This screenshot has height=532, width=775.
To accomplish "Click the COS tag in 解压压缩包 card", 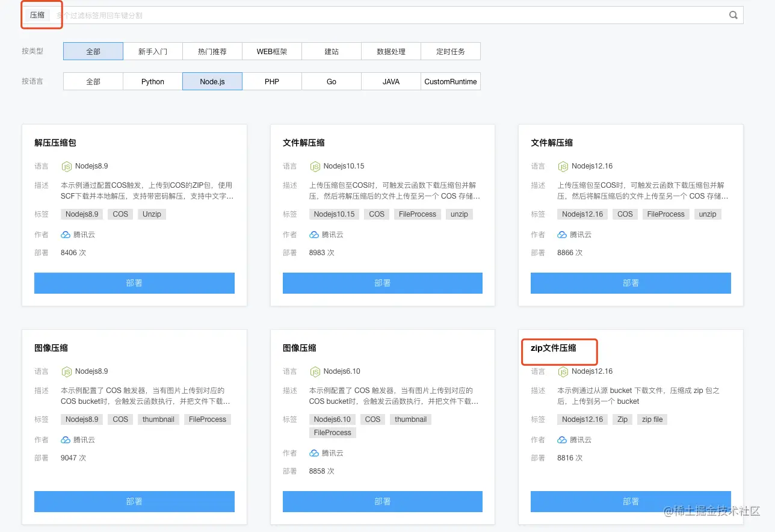I will (x=120, y=214).
